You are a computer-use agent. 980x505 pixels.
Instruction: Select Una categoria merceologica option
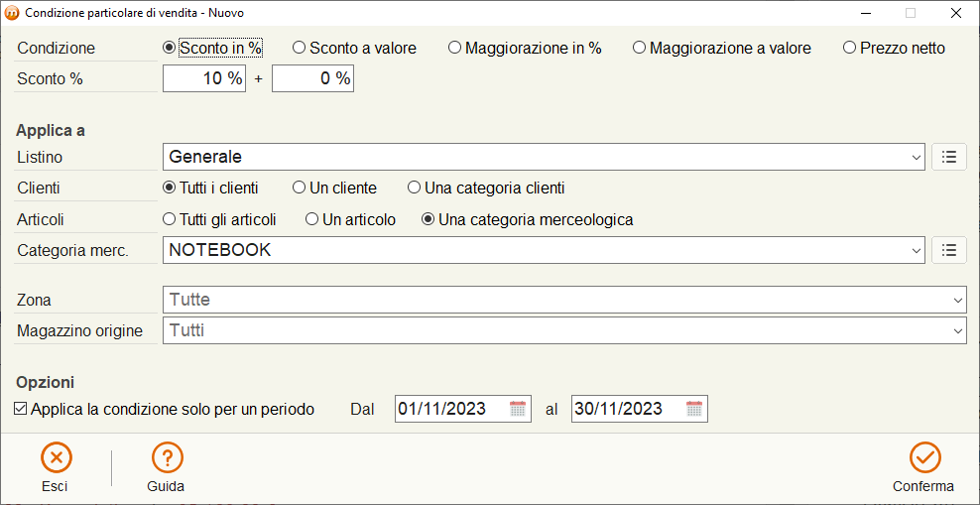(x=528, y=219)
